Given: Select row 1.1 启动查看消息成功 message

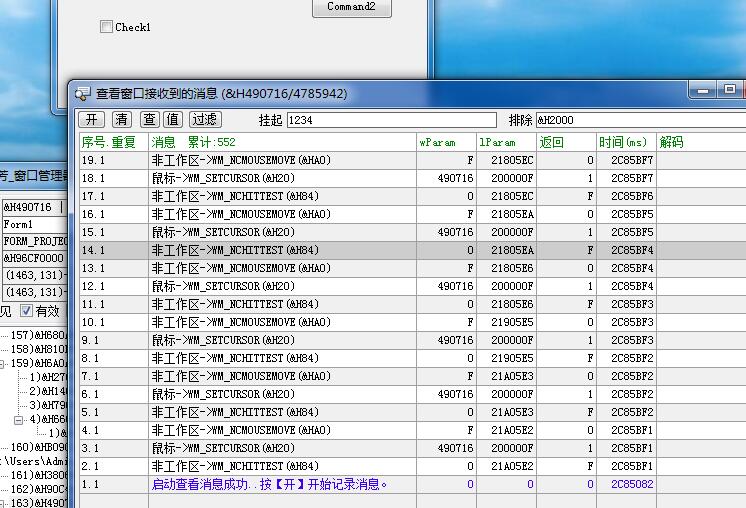Looking at the screenshot, I should tap(412, 485).
